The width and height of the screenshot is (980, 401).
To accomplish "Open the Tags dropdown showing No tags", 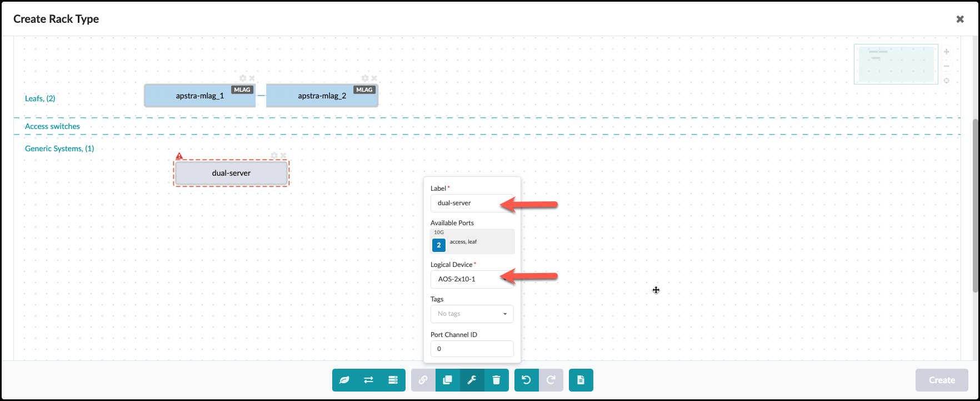I will (472, 314).
